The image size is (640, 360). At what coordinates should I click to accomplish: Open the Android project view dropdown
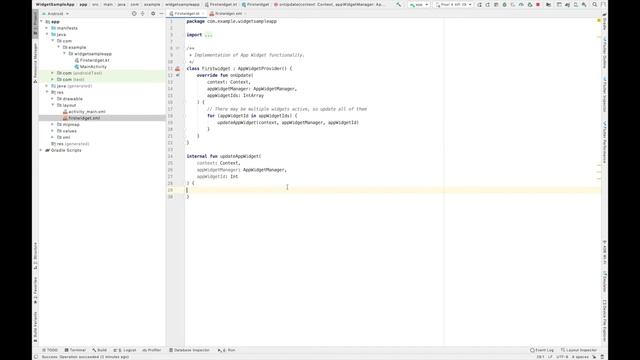point(56,13)
